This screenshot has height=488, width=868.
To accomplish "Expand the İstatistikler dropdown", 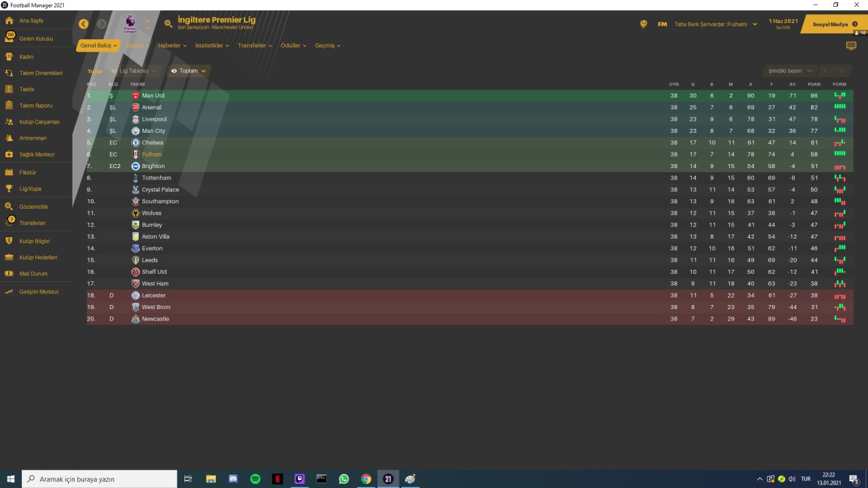I will [x=212, y=45].
